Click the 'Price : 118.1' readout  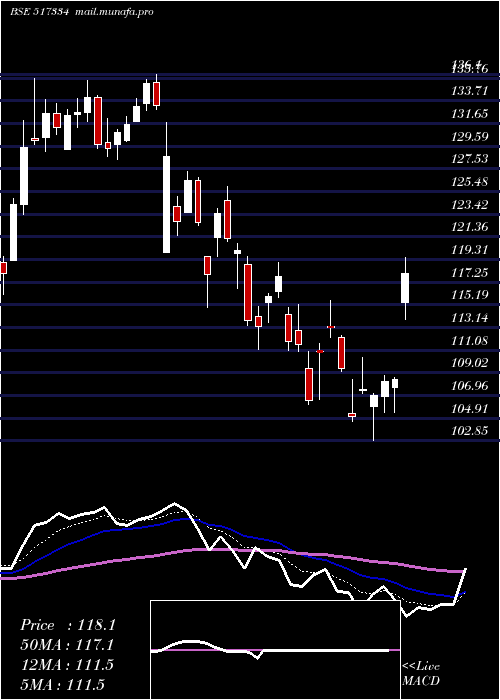(x=68, y=625)
